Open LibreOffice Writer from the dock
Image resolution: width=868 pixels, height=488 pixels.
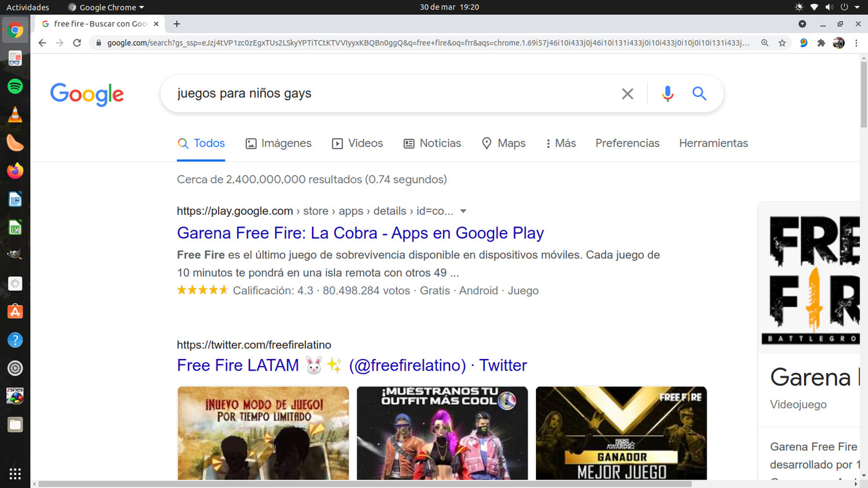tap(15, 199)
